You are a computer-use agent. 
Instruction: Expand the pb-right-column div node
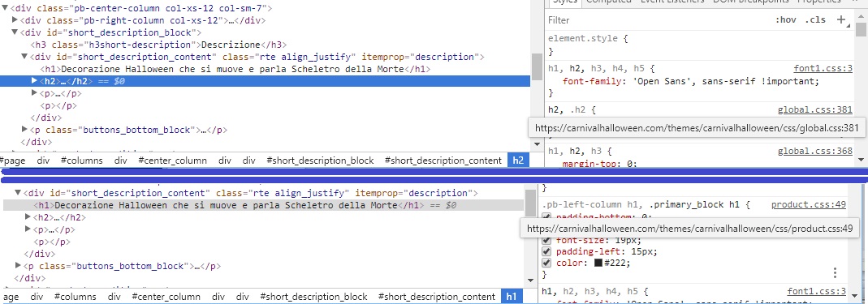coord(15,20)
